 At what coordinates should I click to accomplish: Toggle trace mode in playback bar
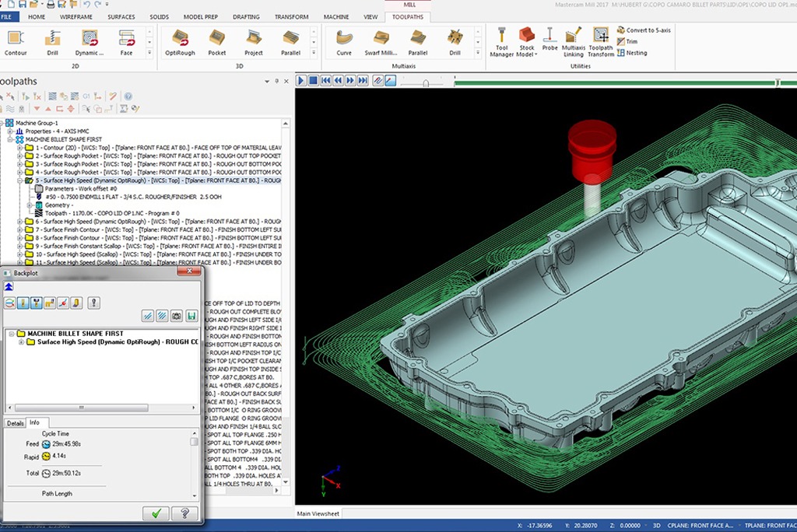click(377, 80)
